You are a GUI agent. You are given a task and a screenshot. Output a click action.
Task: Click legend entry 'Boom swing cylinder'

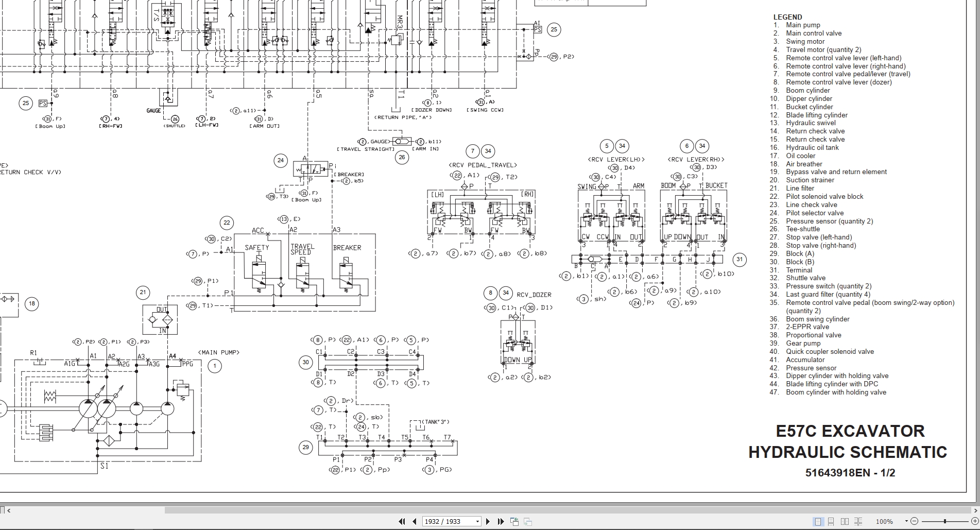pos(818,319)
